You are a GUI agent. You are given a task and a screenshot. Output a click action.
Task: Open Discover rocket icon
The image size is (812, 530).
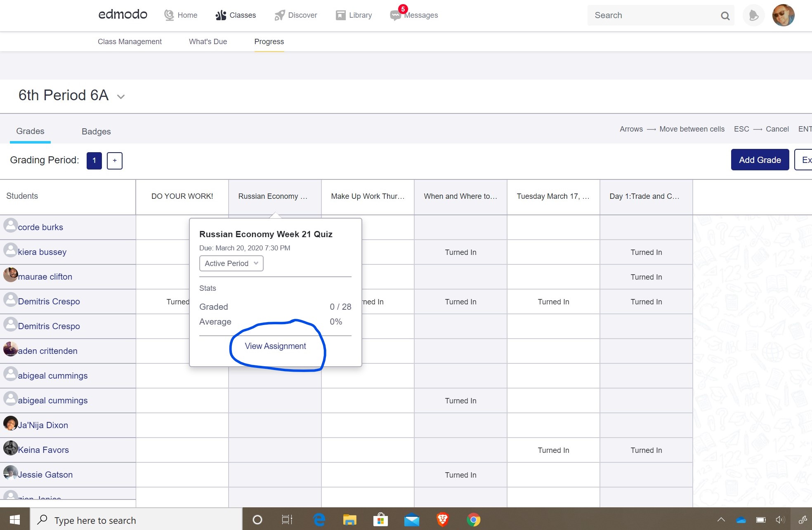point(280,15)
